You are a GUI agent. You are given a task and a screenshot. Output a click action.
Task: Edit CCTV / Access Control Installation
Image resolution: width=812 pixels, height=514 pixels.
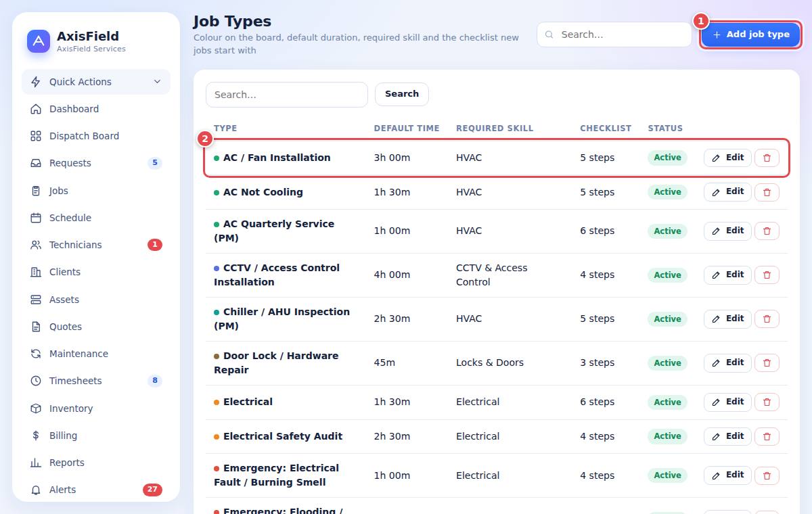coord(727,275)
